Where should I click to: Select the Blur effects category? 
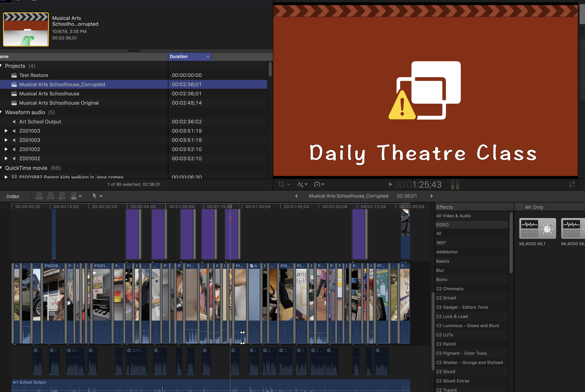[x=440, y=270]
